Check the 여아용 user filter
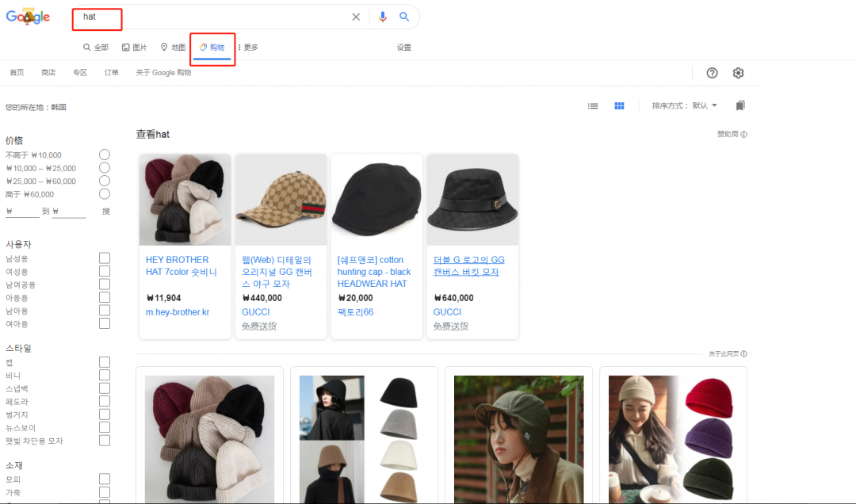 pyautogui.click(x=105, y=324)
